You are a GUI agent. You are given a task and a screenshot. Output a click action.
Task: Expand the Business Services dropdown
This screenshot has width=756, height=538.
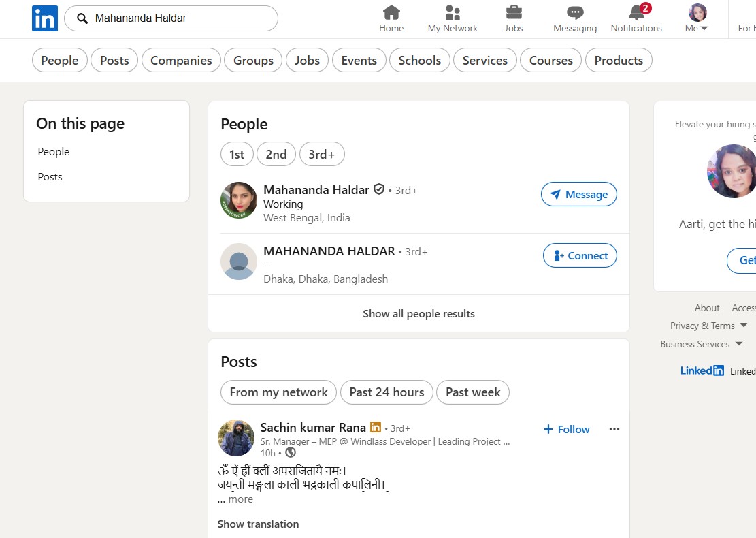click(701, 344)
